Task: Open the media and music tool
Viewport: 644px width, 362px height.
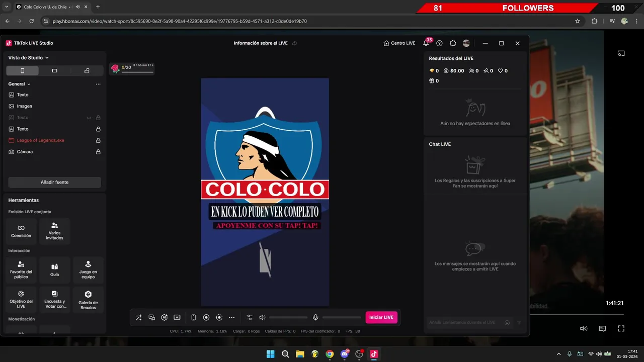Action: 151,317
